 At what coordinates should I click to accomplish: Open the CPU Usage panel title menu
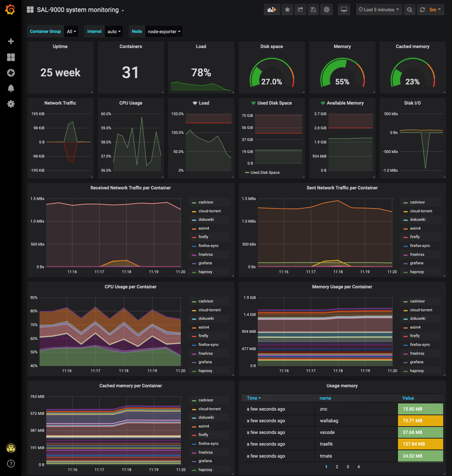click(131, 103)
